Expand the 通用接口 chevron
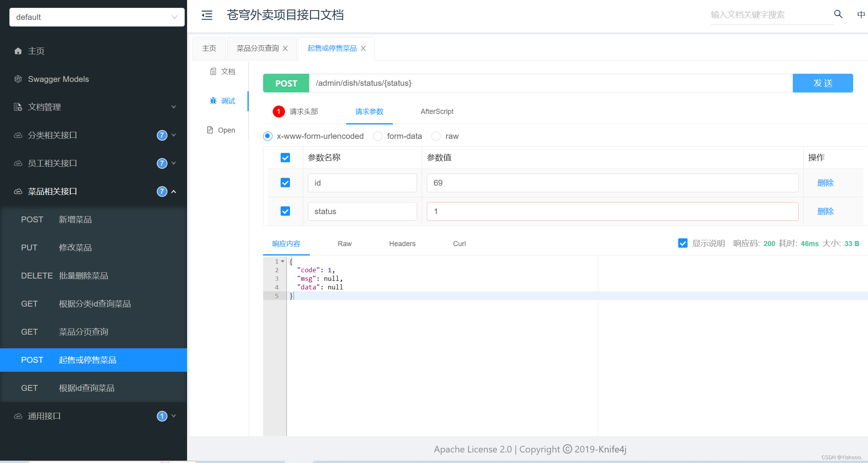868x463 pixels. tap(174, 416)
